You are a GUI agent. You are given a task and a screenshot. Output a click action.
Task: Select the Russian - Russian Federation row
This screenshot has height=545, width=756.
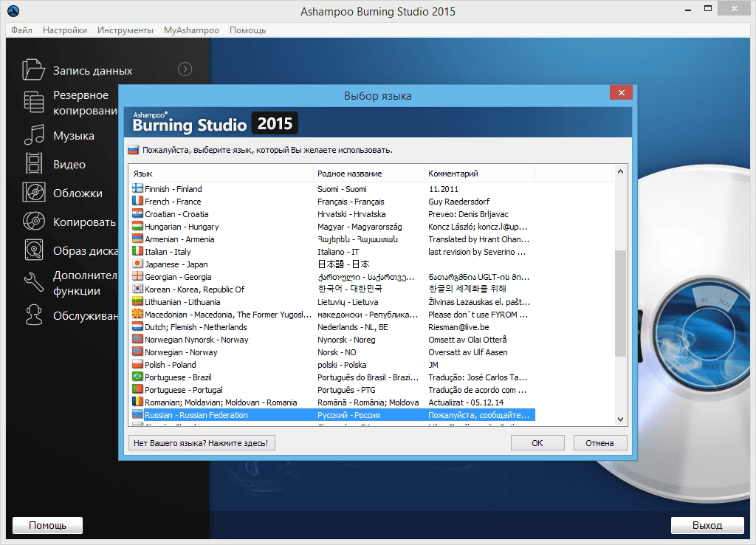332,415
